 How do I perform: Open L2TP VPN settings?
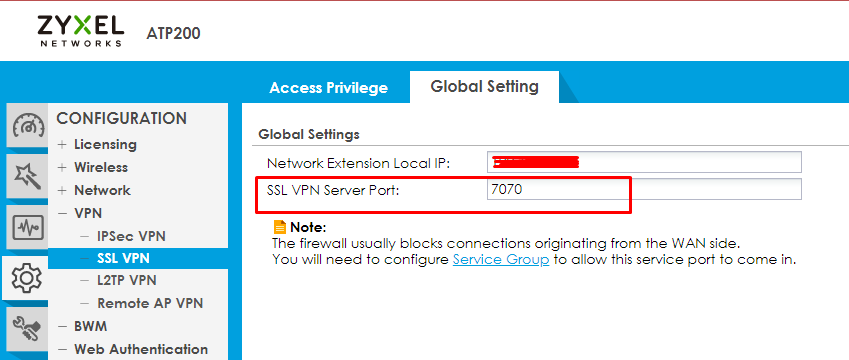(x=127, y=280)
